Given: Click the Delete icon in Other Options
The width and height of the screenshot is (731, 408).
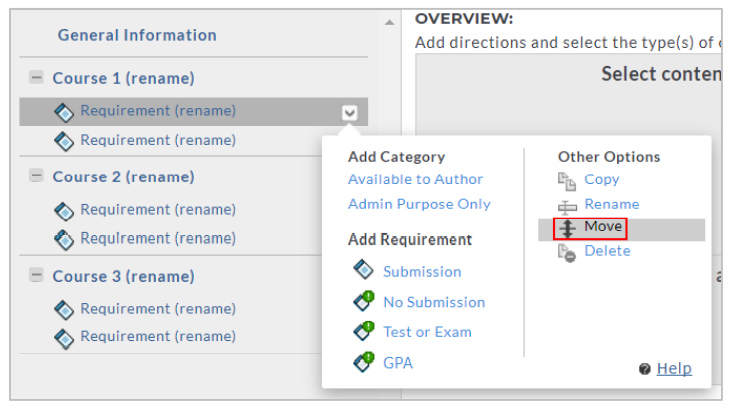Looking at the screenshot, I should tap(567, 253).
